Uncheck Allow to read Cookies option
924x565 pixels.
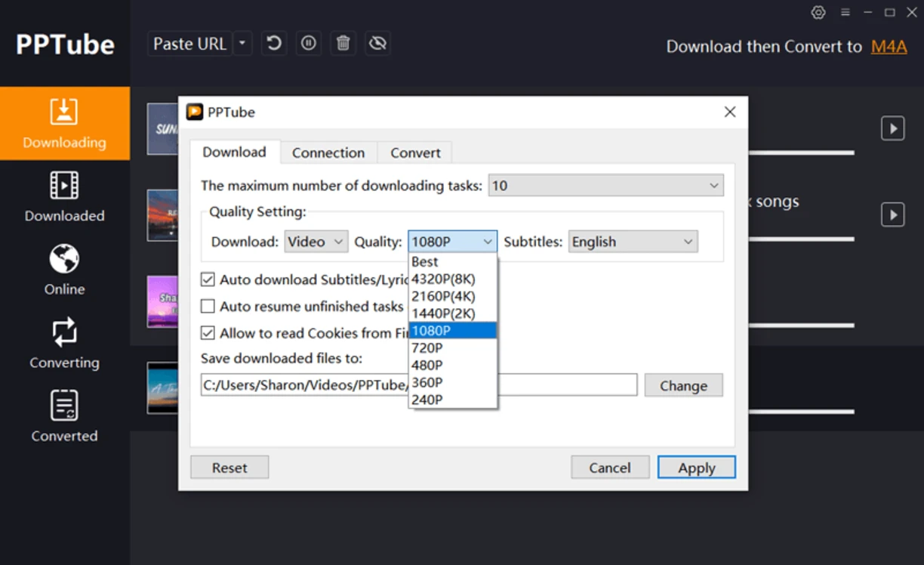click(x=208, y=333)
